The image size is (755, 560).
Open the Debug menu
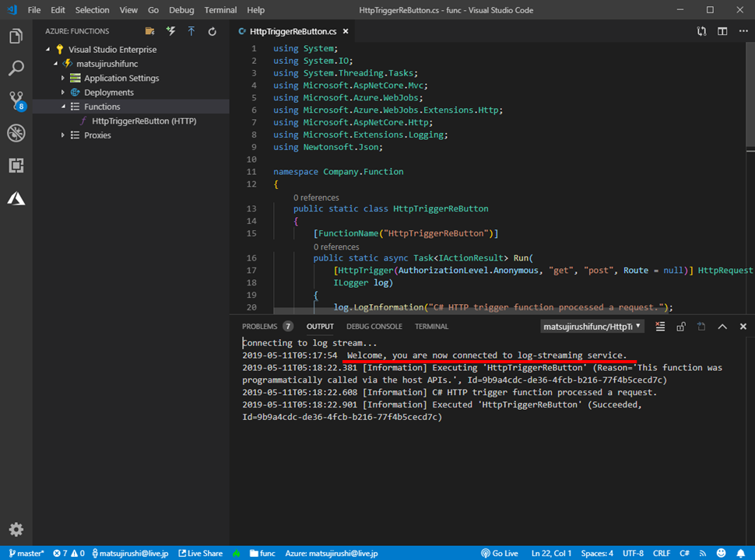coord(181,10)
